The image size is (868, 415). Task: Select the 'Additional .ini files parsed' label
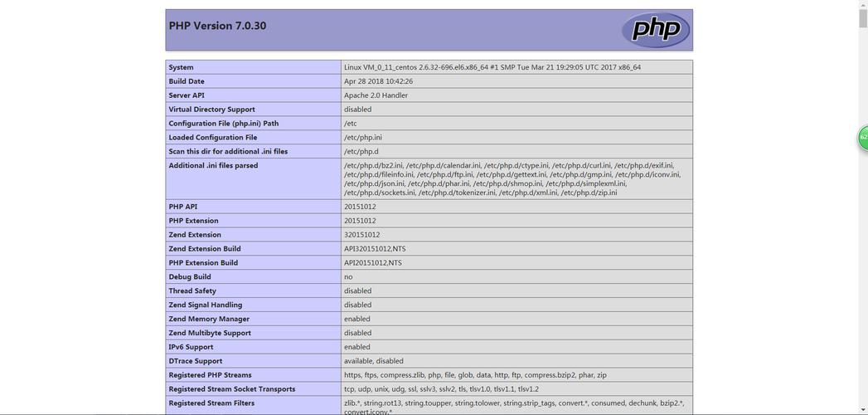(213, 165)
